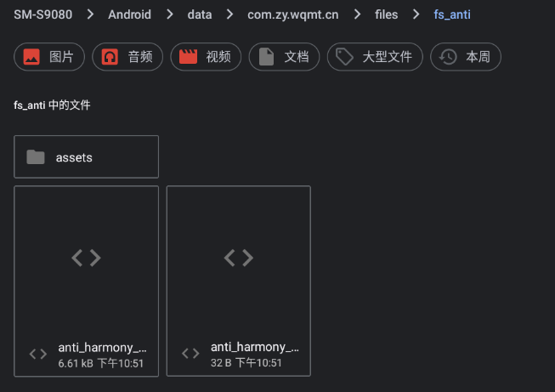This screenshot has height=392, width=555.
Task: Click the this-week history icon
Action: click(448, 57)
